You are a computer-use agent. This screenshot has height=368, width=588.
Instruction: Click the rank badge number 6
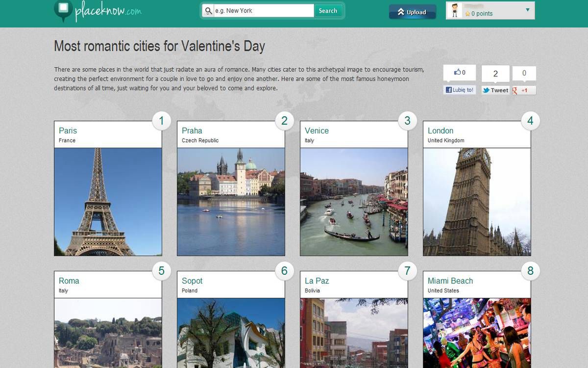pos(285,271)
